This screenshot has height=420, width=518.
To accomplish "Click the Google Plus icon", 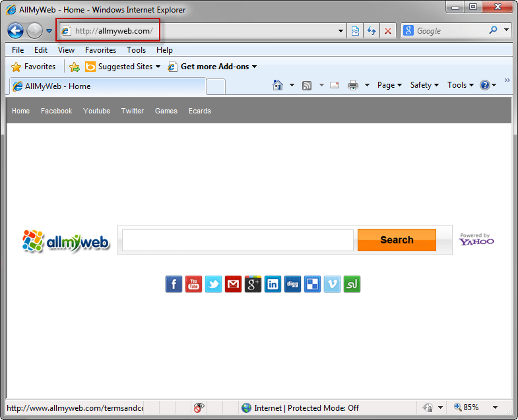I will point(253,284).
